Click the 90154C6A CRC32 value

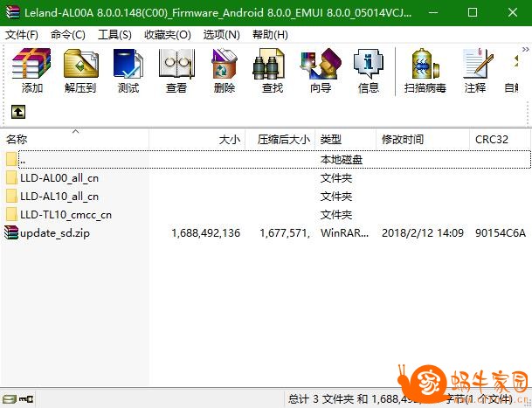click(501, 233)
